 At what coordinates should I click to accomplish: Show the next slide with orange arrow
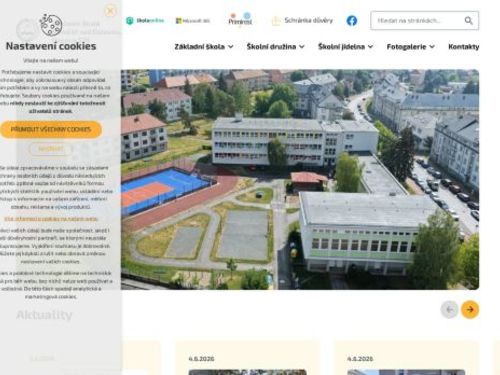coord(470,310)
